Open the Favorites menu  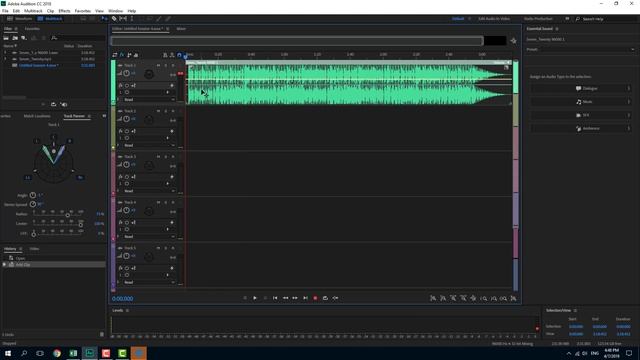(82, 11)
